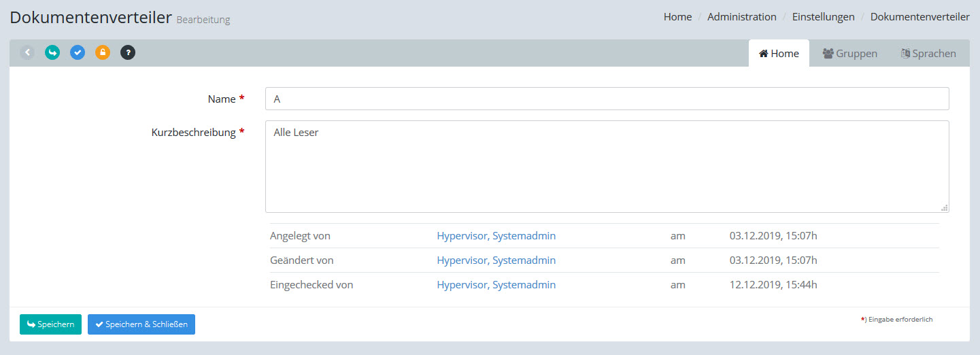Click the grey back arrow toolbar icon
This screenshot has height=355, width=980.
coord(27,52)
